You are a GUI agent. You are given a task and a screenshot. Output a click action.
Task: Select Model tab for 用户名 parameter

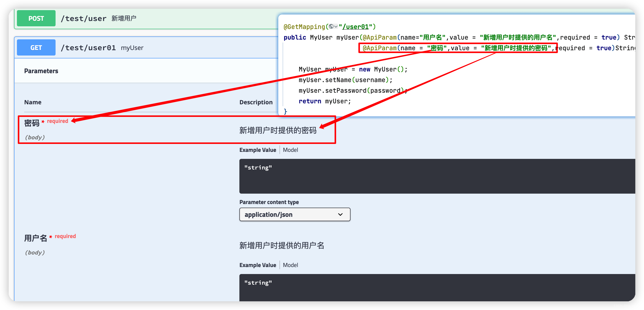click(x=290, y=265)
